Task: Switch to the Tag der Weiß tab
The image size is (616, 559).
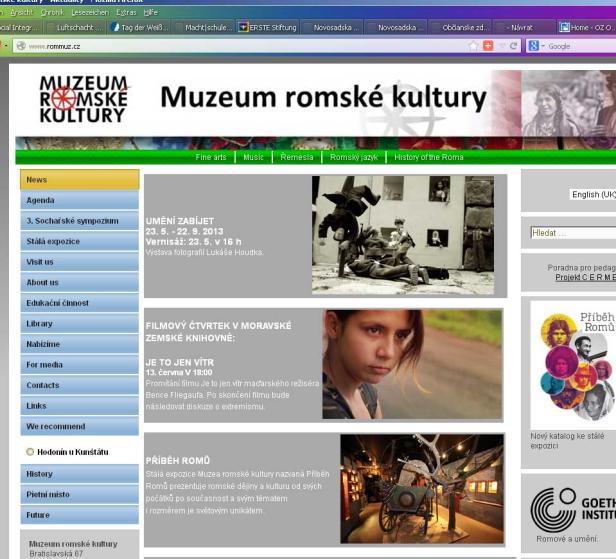Action: tap(139, 27)
